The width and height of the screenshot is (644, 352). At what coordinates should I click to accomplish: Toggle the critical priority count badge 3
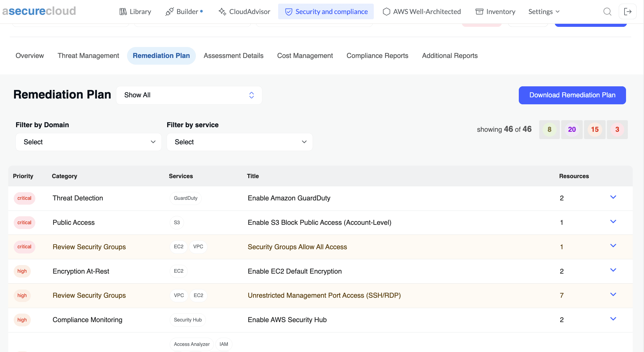[617, 129]
